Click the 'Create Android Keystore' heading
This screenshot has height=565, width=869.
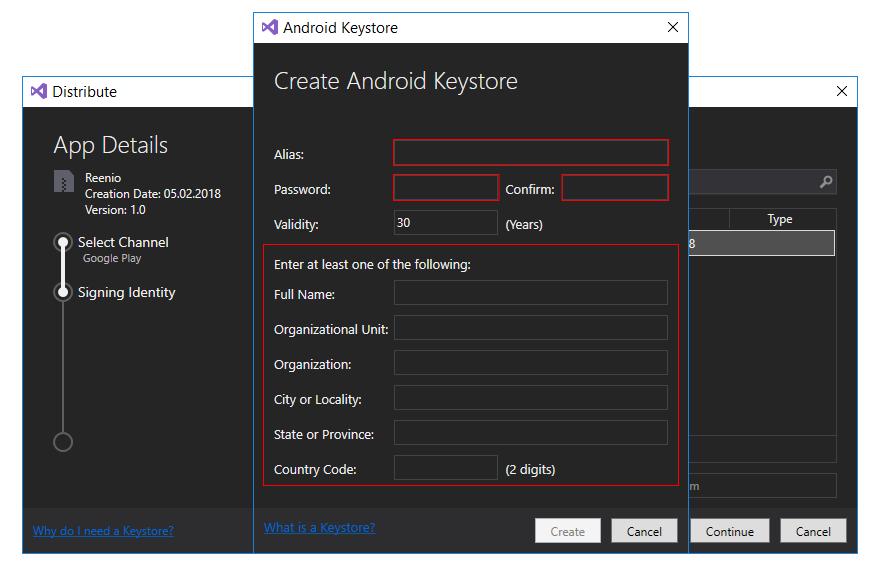(396, 81)
